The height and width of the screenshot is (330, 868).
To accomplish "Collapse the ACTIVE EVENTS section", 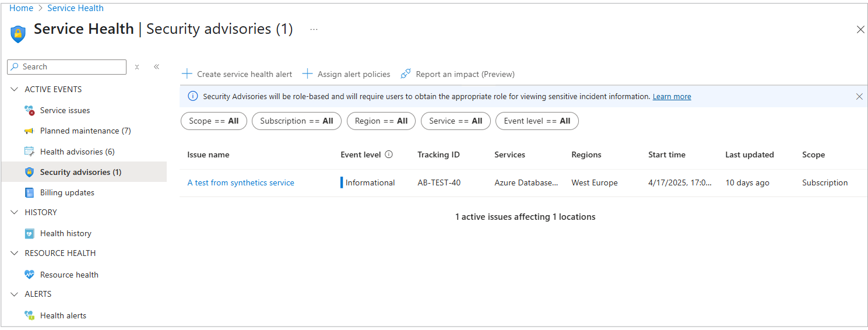I will [15, 89].
